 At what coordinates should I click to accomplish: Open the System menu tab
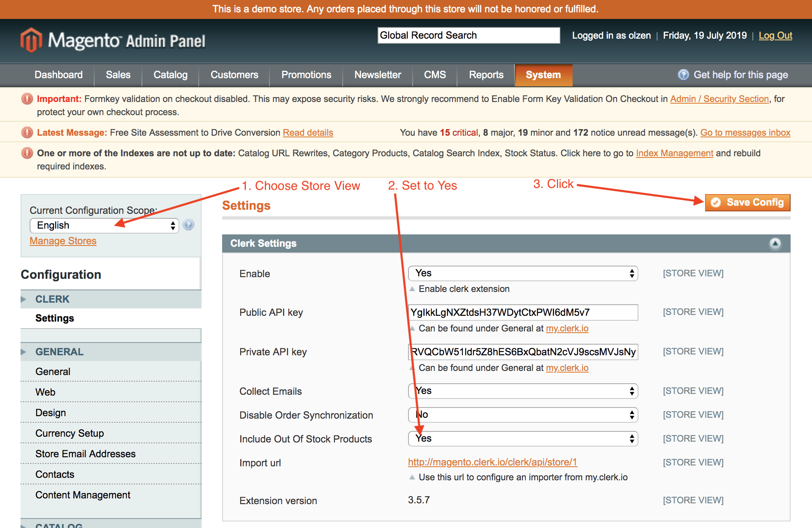[543, 75]
